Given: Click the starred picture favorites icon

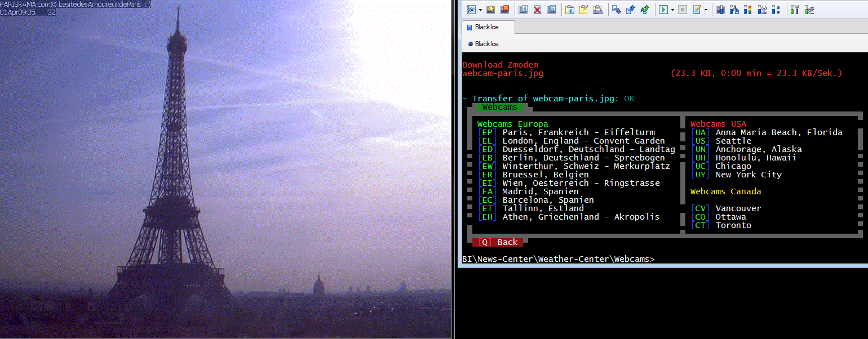Looking at the screenshot, I should 491,10.
